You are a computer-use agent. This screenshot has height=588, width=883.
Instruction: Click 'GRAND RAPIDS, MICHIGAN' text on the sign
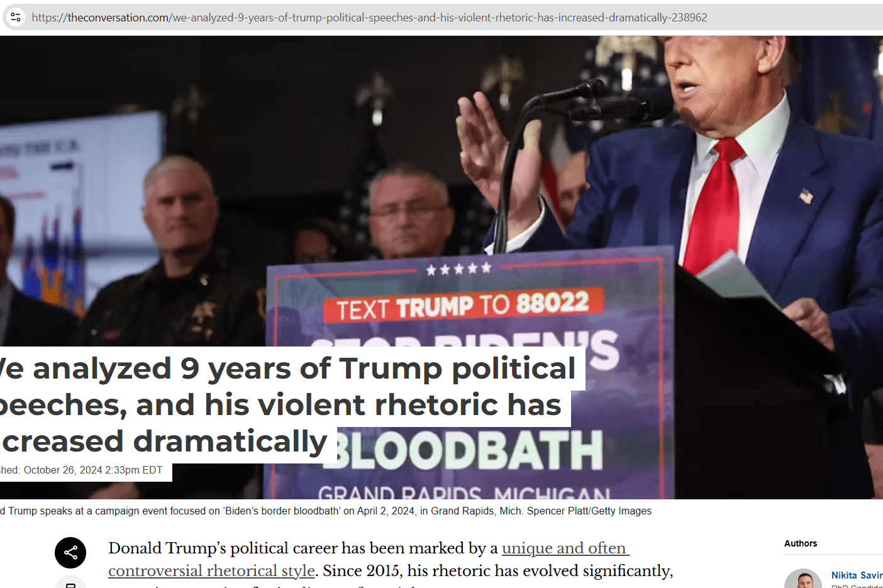(x=464, y=492)
